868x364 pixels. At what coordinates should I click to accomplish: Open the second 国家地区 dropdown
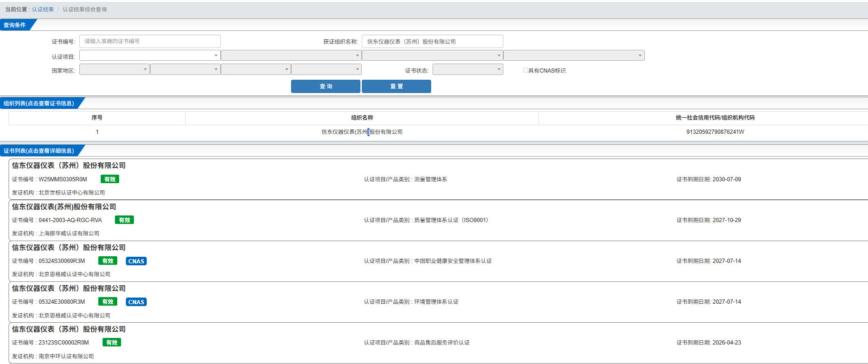click(x=185, y=69)
